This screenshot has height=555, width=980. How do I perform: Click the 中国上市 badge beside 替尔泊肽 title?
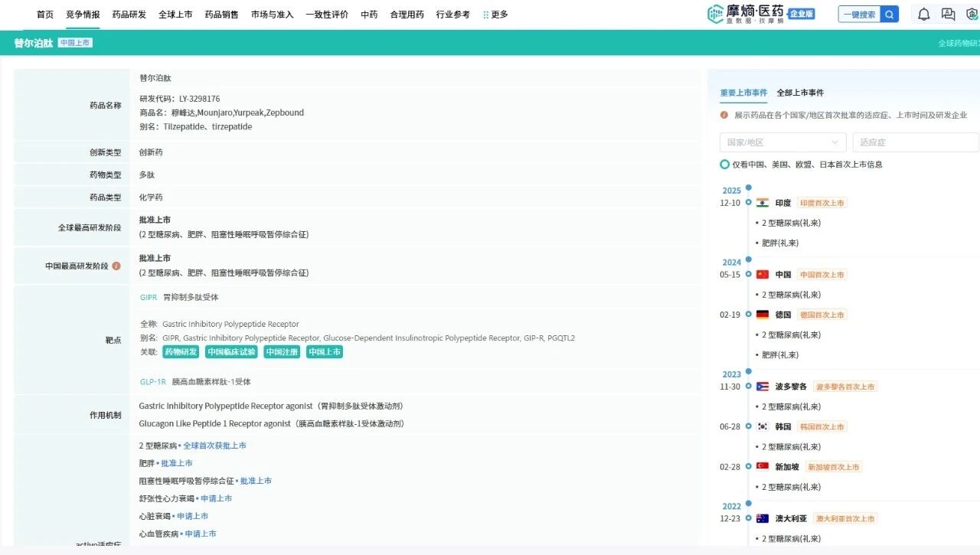point(75,43)
